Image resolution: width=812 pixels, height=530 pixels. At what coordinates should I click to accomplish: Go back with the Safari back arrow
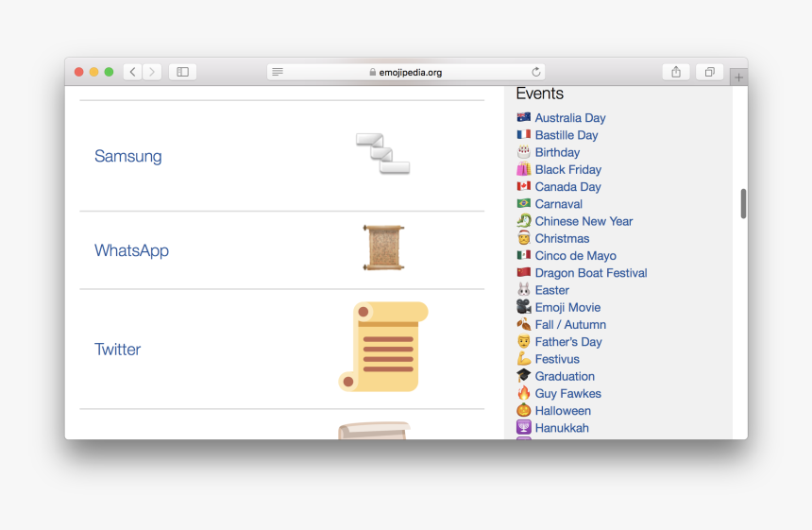coord(133,72)
